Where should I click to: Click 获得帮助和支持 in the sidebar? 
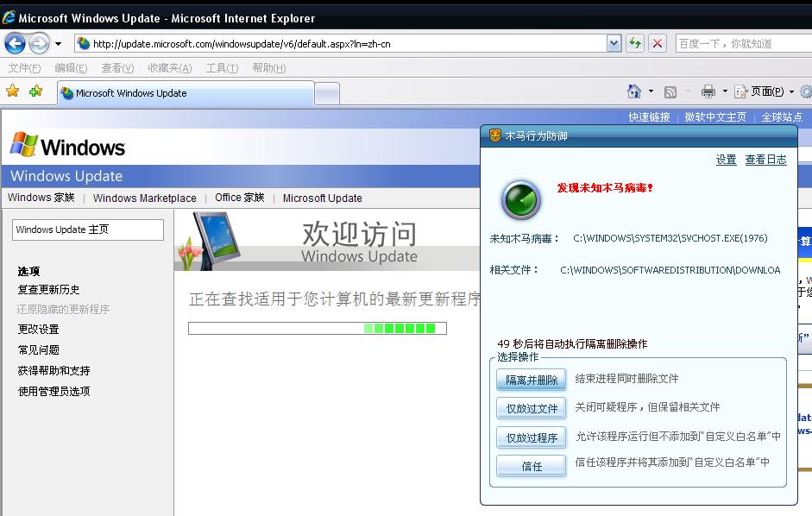(54, 370)
